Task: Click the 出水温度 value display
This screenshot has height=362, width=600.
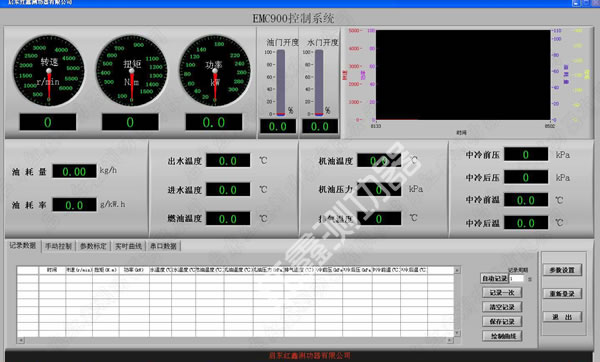Action: point(228,161)
